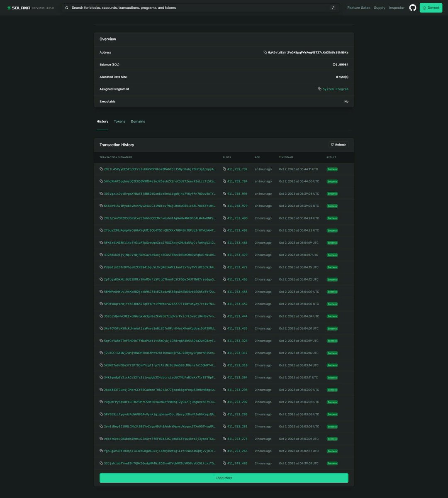Go to the Supply page

pos(380,8)
